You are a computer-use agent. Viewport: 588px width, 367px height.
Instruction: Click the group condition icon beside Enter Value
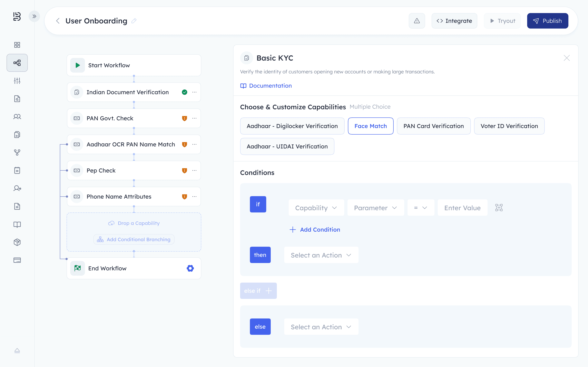coord(499,208)
